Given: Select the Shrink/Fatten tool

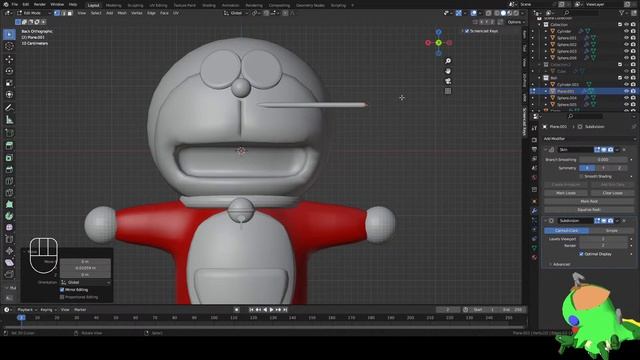Looking at the screenshot, I should click(9, 251).
